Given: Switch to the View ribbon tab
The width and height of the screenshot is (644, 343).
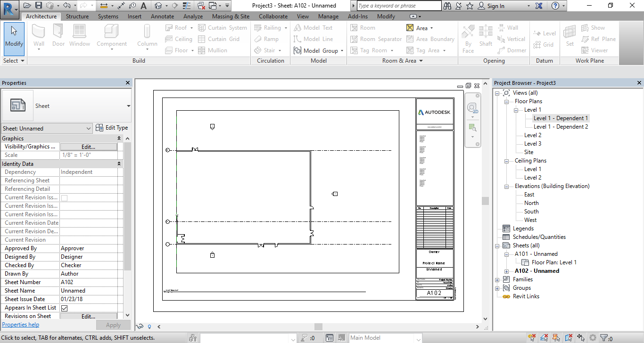Looking at the screenshot, I should (x=303, y=16).
